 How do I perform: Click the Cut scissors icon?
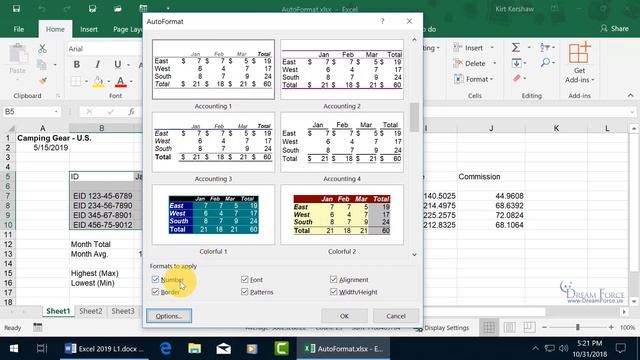42,49
